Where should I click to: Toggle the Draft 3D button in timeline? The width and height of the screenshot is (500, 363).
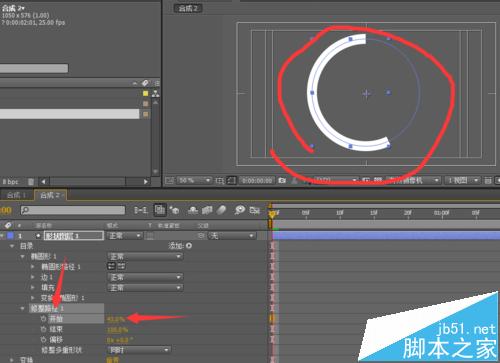(174, 210)
